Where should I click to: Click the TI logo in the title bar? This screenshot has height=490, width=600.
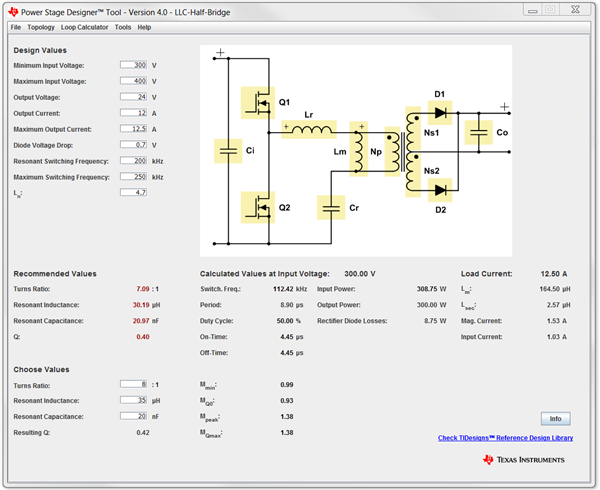coord(13,12)
